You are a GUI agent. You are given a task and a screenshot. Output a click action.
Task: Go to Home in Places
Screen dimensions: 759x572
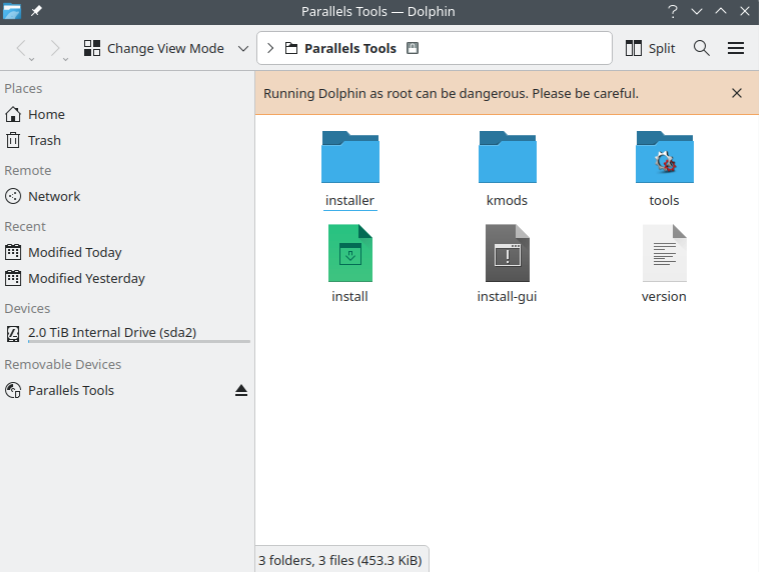click(46, 115)
